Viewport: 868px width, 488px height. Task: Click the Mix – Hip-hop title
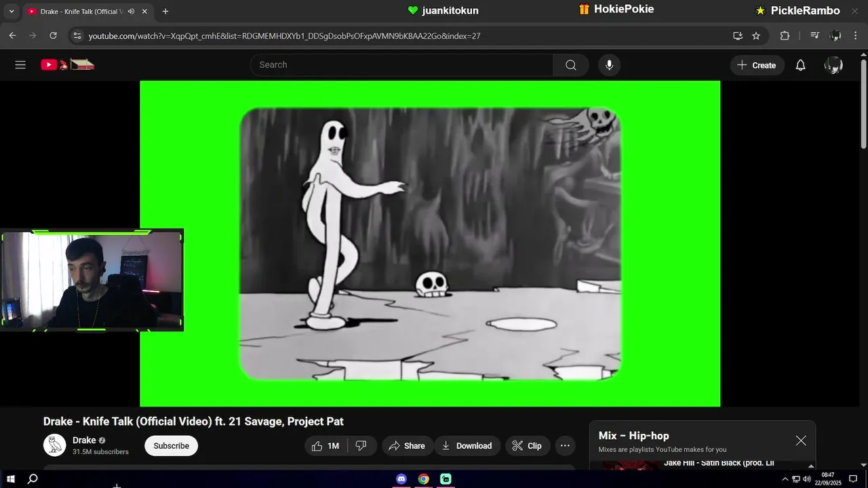pyautogui.click(x=633, y=436)
